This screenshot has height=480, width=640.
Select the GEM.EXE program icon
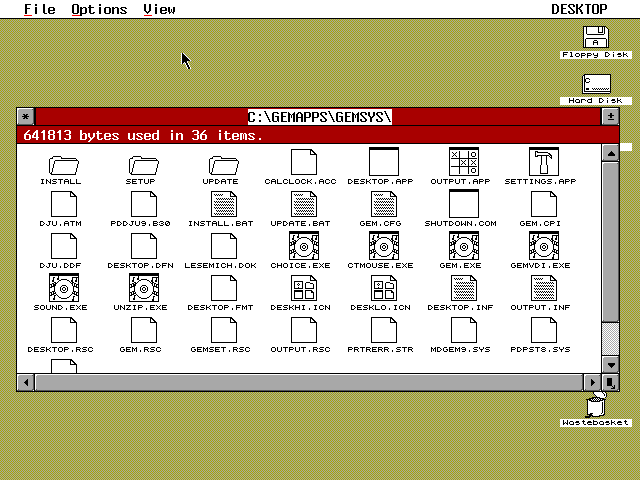pyautogui.click(x=464, y=246)
